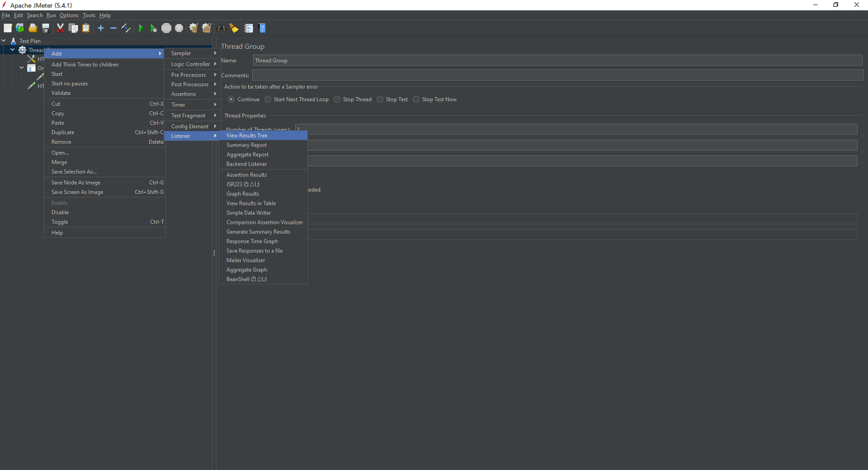Select Save Node As Image

(x=105, y=182)
